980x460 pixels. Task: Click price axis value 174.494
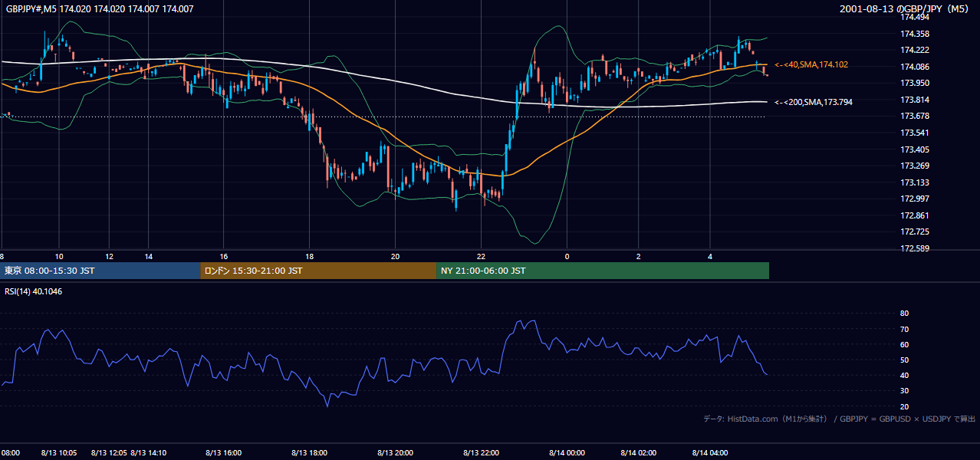click(914, 18)
